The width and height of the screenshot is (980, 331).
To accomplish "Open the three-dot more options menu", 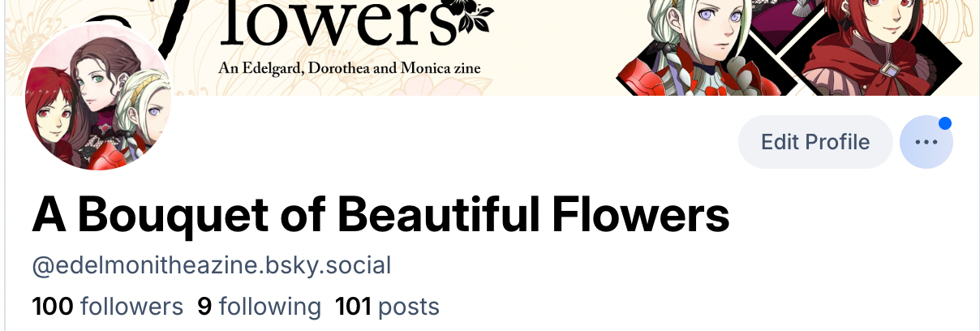I will tap(926, 142).
